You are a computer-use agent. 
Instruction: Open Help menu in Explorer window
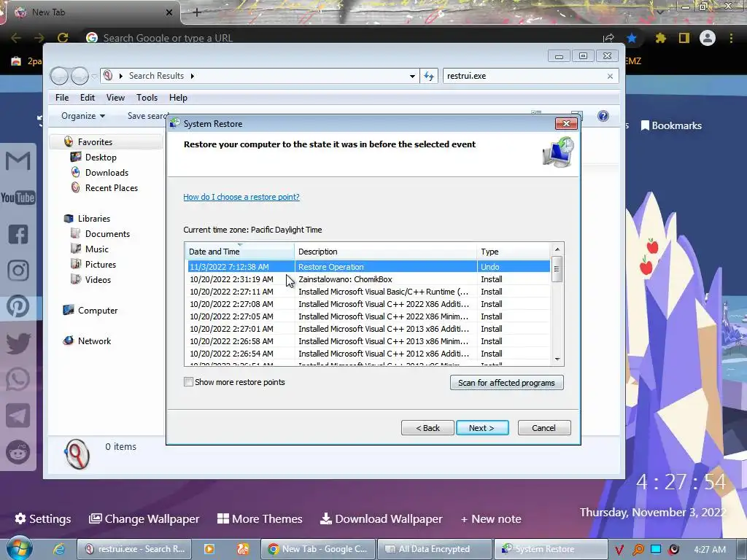pyautogui.click(x=178, y=98)
